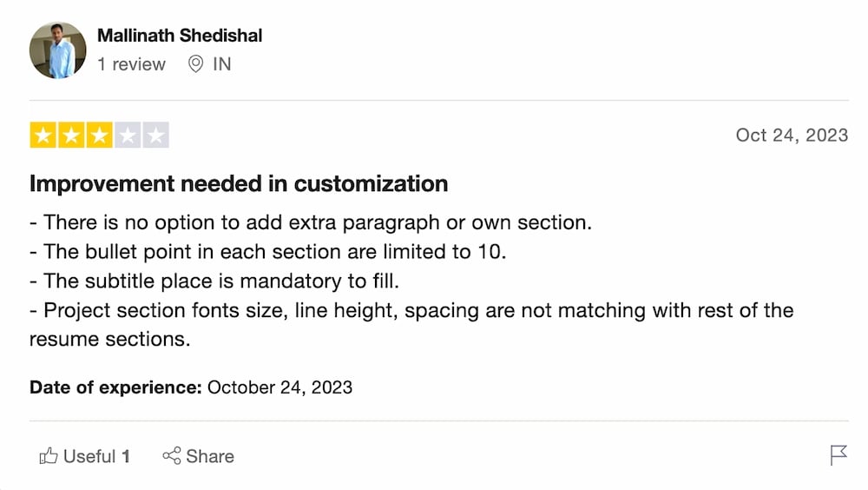The image size is (868, 490).
Task: Click the Useful button label
Action: [89, 456]
